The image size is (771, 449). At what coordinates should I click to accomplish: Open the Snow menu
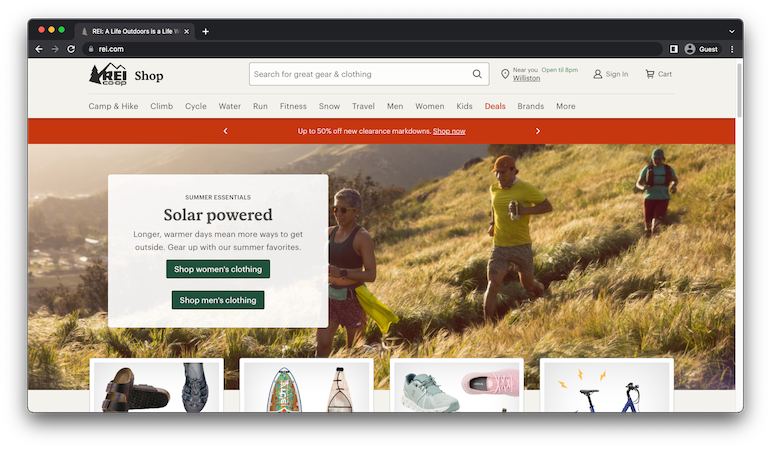pos(329,106)
